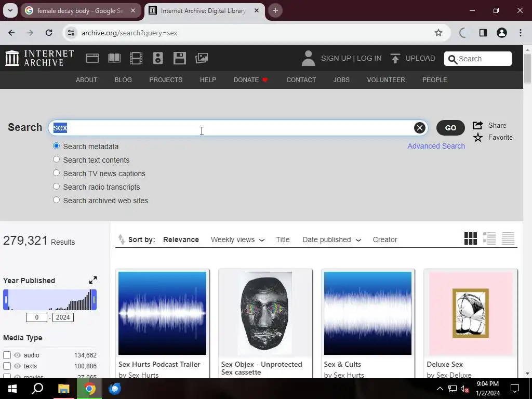Go back to previous page
This screenshot has width=532, height=399.
11,33
